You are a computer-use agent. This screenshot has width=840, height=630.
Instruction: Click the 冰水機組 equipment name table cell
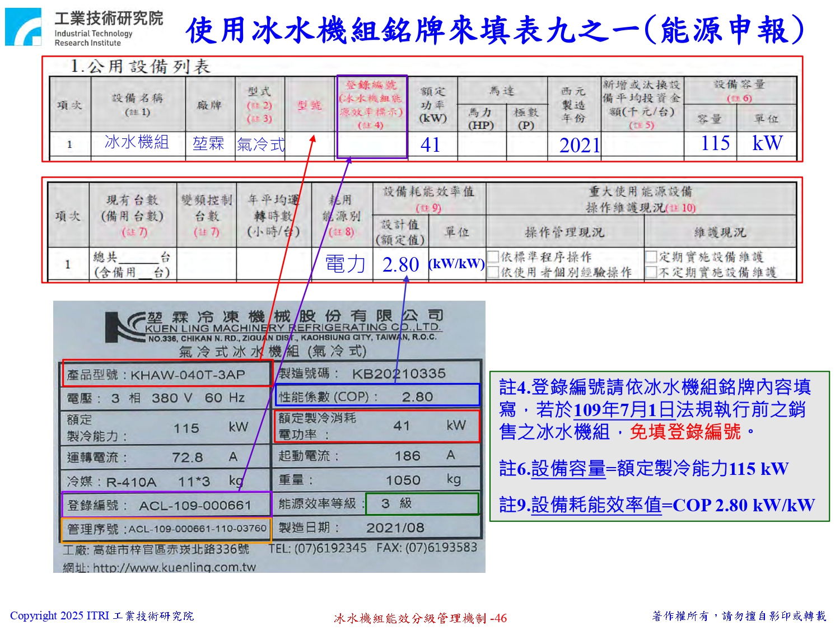pos(138,143)
